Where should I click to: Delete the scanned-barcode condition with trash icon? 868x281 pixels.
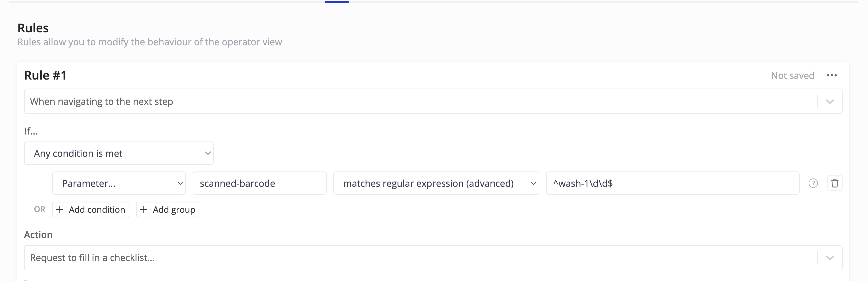(835, 183)
